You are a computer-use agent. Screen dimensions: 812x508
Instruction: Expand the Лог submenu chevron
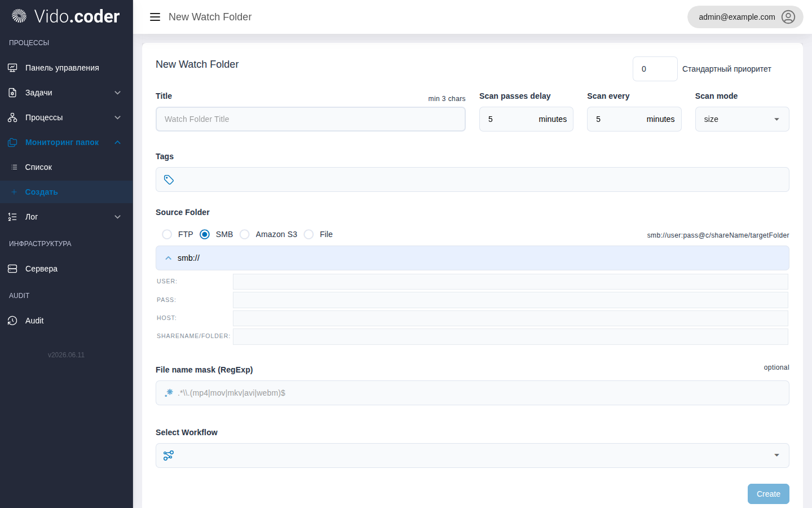click(118, 217)
